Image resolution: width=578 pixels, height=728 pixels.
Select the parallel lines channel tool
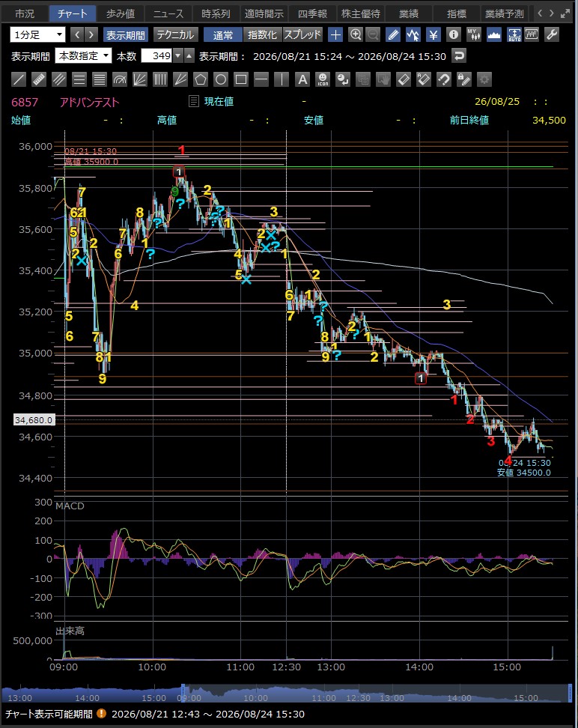pos(59,79)
